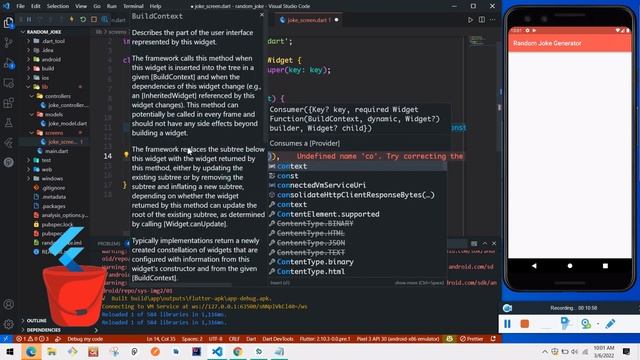Pause the screen recording
This screenshot has height=360, width=640.
(x=507, y=324)
